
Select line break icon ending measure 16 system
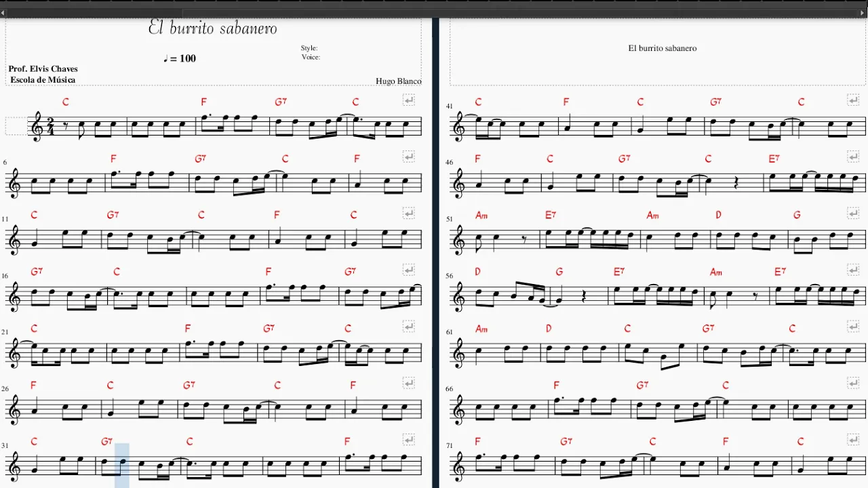(409, 270)
